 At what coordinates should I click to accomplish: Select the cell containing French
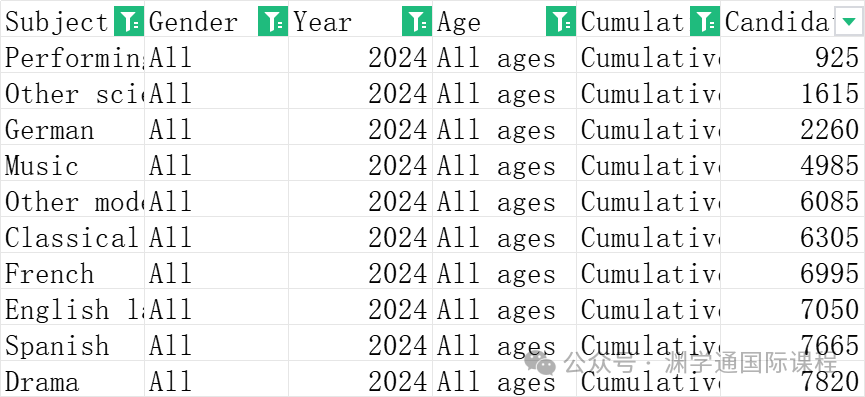point(72,273)
